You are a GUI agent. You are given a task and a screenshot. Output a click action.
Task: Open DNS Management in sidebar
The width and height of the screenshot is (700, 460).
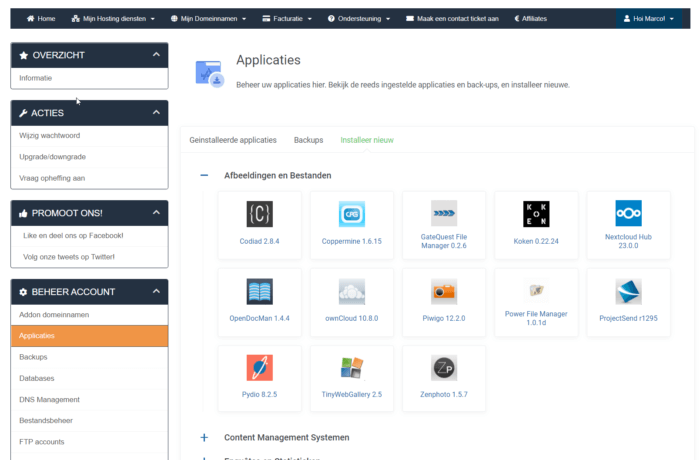[89, 400]
